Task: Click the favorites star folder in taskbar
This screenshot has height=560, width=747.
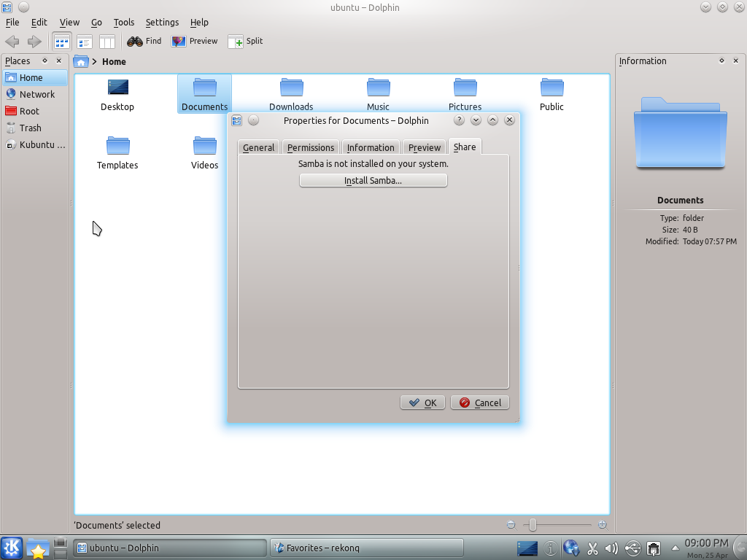Action: point(38,548)
